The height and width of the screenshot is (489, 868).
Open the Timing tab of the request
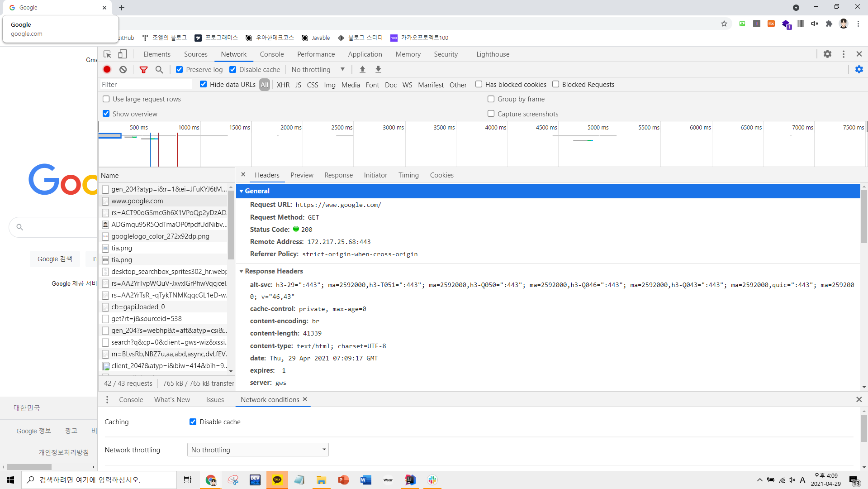tap(408, 175)
